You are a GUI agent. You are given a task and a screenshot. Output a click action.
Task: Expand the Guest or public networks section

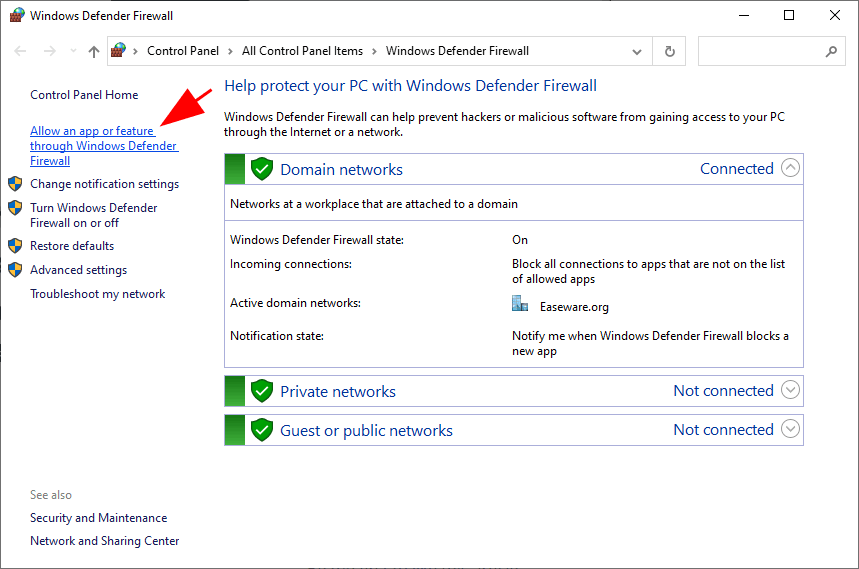click(790, 429)
